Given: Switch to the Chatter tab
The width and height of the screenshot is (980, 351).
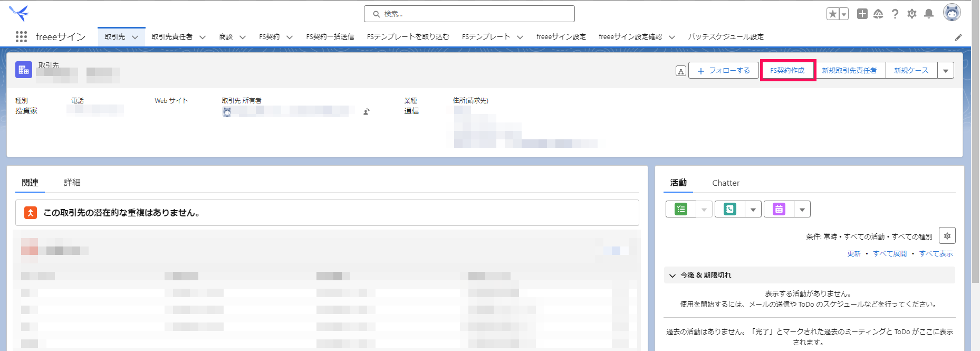Looking at the screenshot, I should point(726,183).
